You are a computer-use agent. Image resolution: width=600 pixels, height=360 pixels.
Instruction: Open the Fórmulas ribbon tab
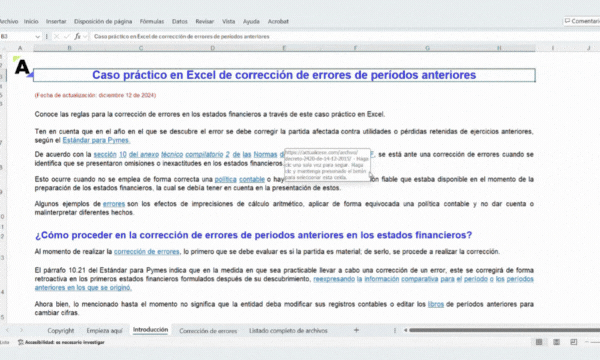click(x=152, y=21)
